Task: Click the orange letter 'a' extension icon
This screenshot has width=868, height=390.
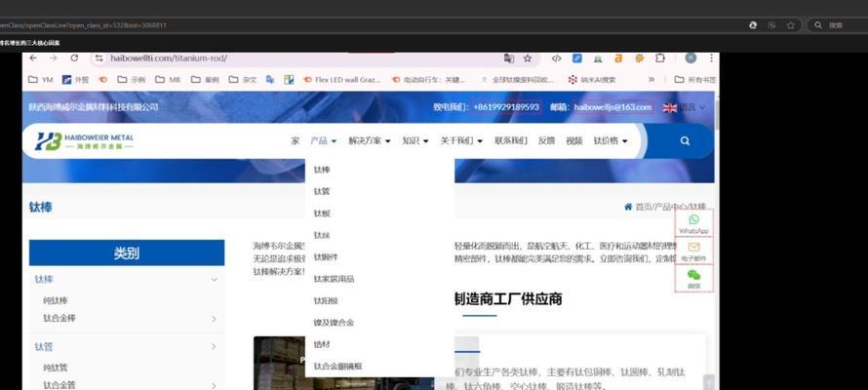Action: (x=618, y=58)
